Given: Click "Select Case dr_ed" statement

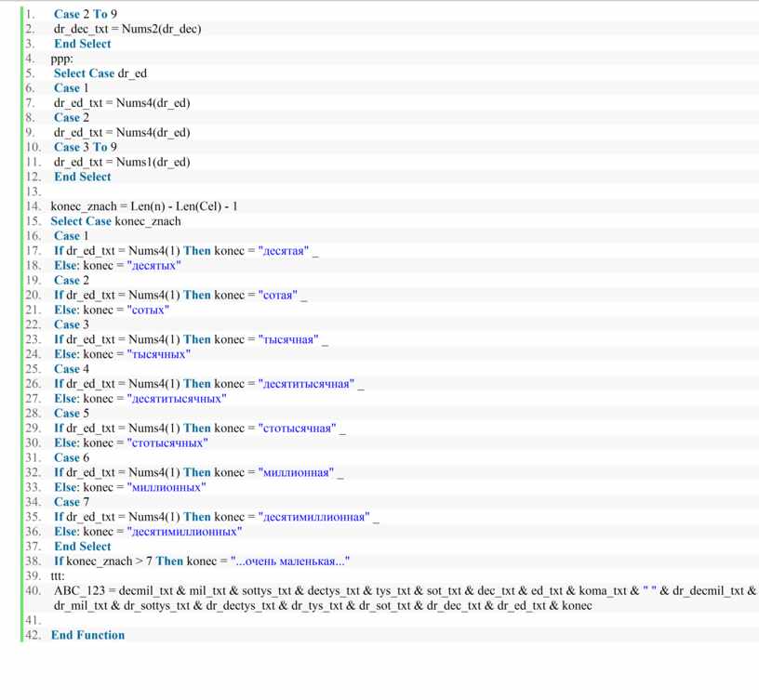Looking at the screenshot, I should click(100, 73).
